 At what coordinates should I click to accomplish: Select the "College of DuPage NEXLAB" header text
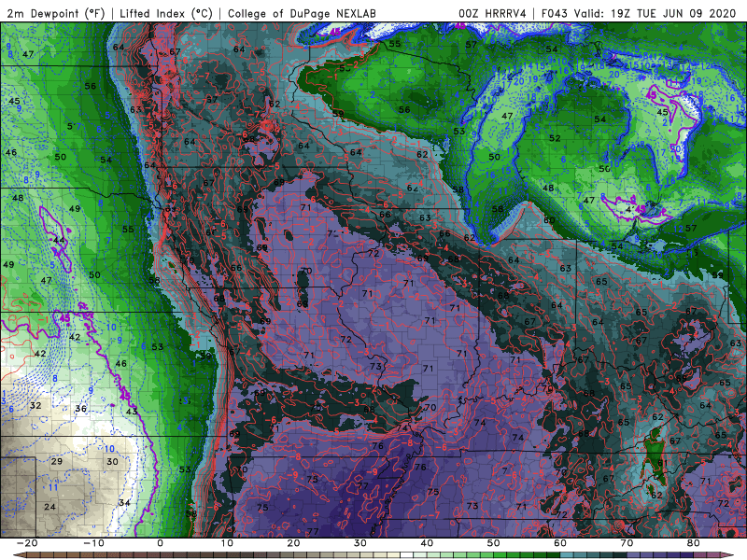point(302,13)
